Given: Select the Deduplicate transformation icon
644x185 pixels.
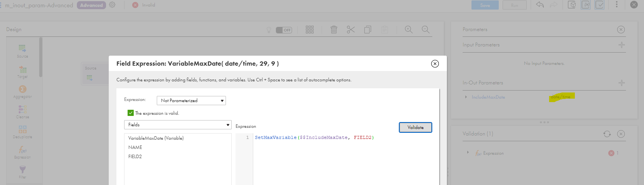Looking at the screenshot, I should (22, 129).
